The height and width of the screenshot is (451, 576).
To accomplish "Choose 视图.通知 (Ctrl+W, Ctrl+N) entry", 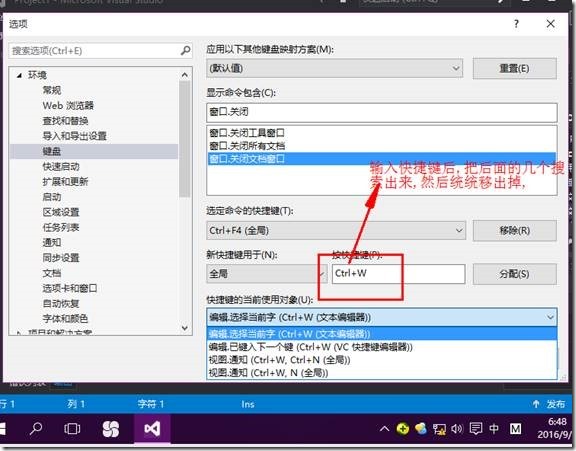I will 382,360.
